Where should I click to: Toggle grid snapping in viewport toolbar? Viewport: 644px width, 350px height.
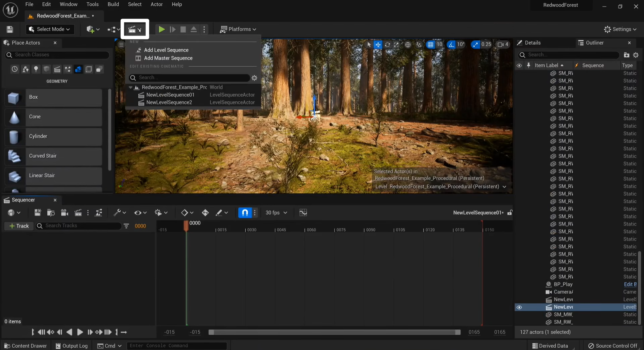click(430, 45)
